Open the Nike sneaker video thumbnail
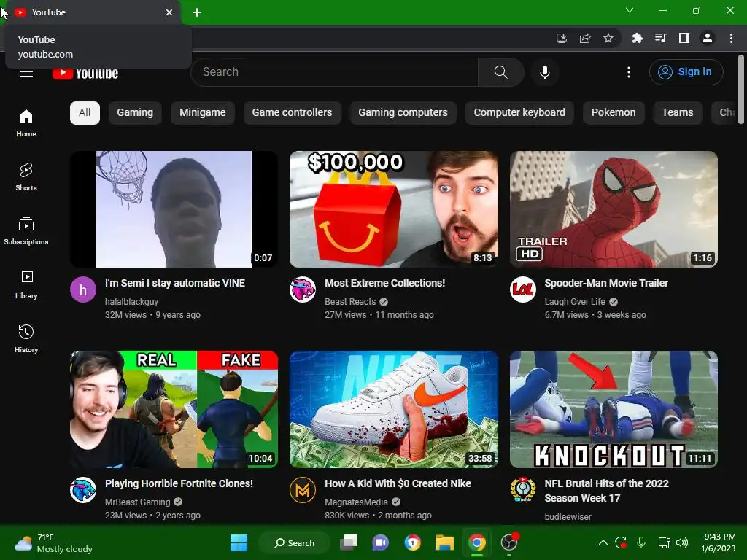The image size is (747, 560). coord(394,410)
